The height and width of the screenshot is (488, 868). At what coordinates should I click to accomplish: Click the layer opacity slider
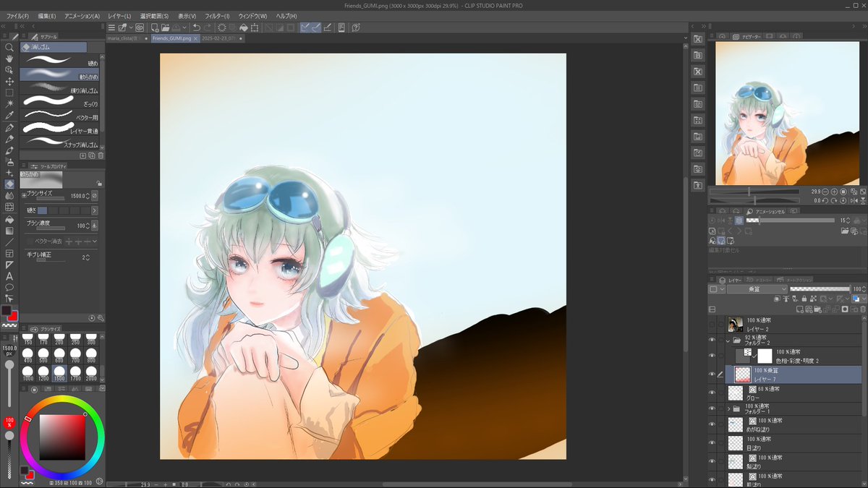[820, 289]
